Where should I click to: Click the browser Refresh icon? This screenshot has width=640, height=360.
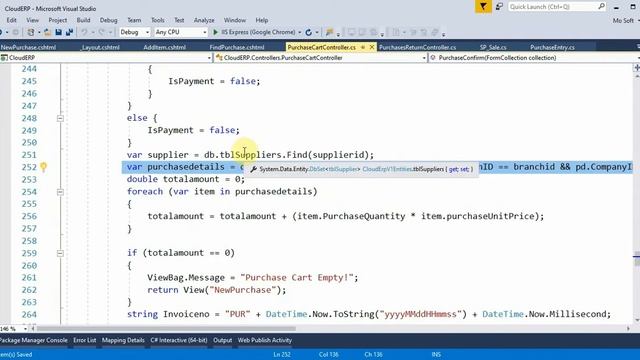click(x=309, y=32)
